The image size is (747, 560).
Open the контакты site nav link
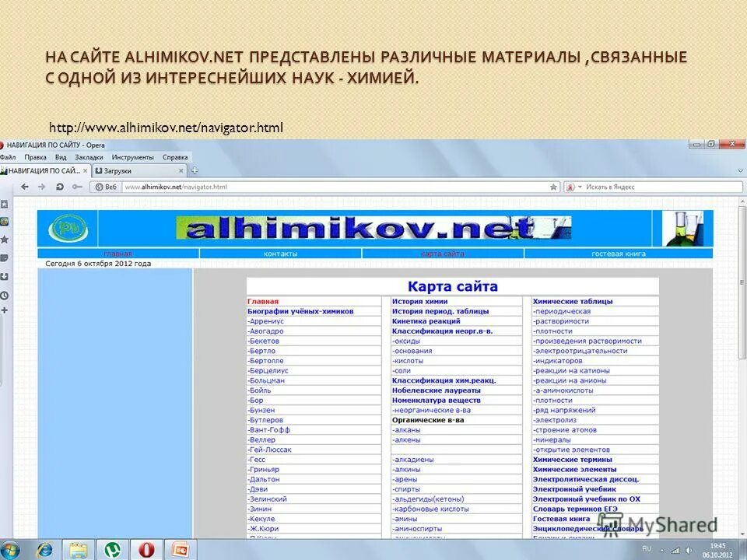[x=280, y=254]
